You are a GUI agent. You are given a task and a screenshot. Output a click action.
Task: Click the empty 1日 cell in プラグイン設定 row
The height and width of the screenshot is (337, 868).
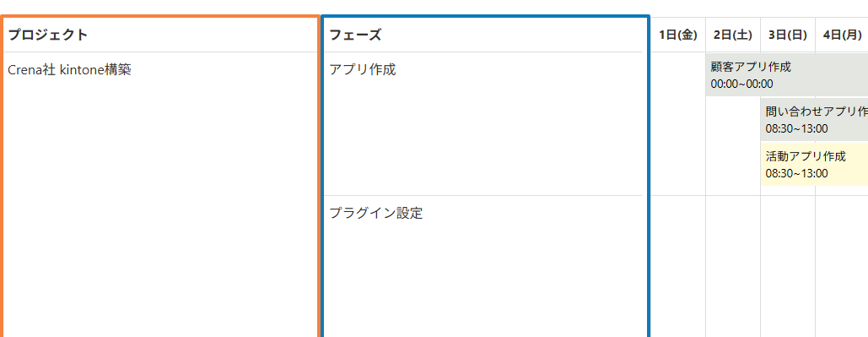(678, 266)
